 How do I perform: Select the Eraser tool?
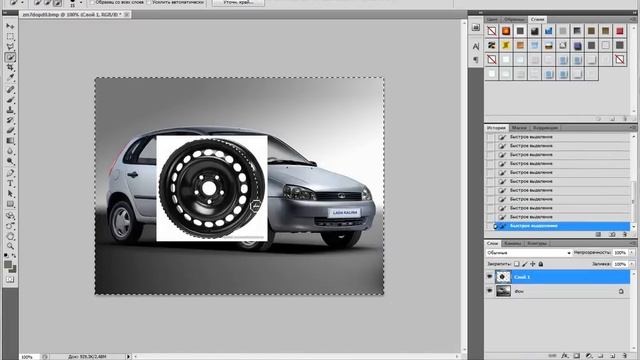(x=10, y=131)
